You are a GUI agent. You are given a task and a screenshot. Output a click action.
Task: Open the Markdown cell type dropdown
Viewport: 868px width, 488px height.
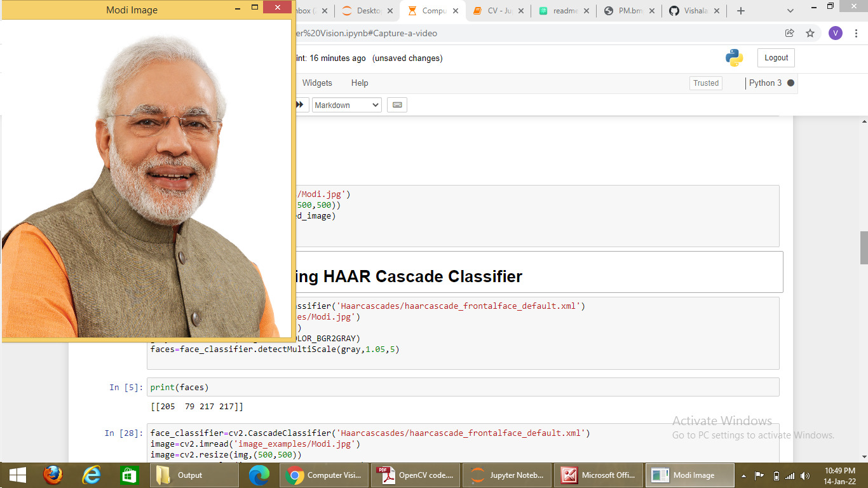(346, 104)
